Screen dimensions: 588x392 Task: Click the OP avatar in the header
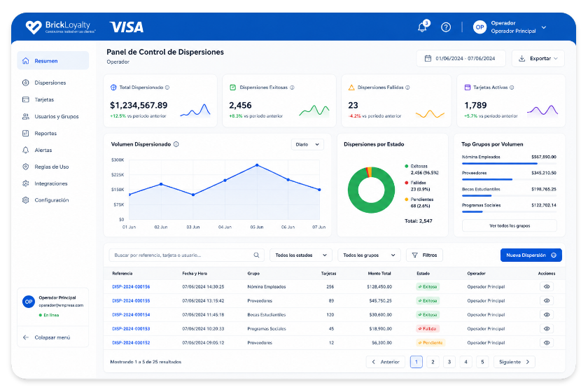tap(479, 27)
